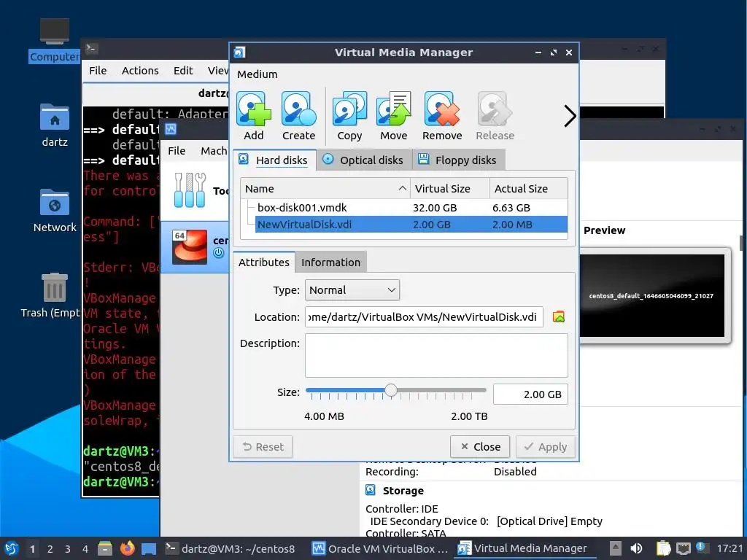
Task: Click the disk Size slider handle
Action: [x=391, y=391]
